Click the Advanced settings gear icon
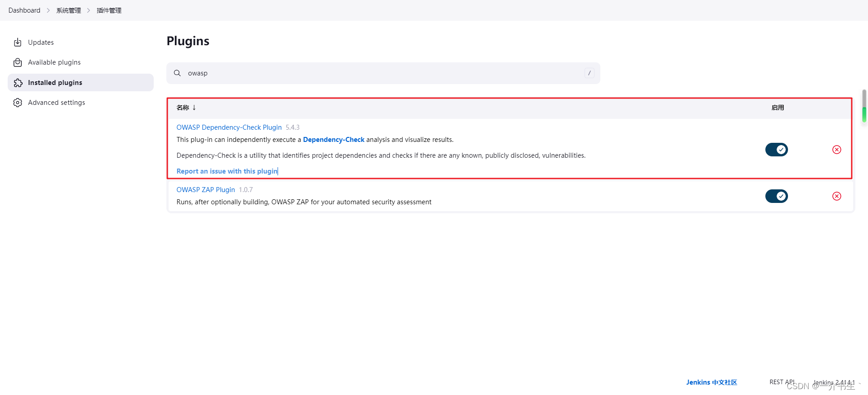Screen dimensions: 868x395 click(x=18, y=103)
